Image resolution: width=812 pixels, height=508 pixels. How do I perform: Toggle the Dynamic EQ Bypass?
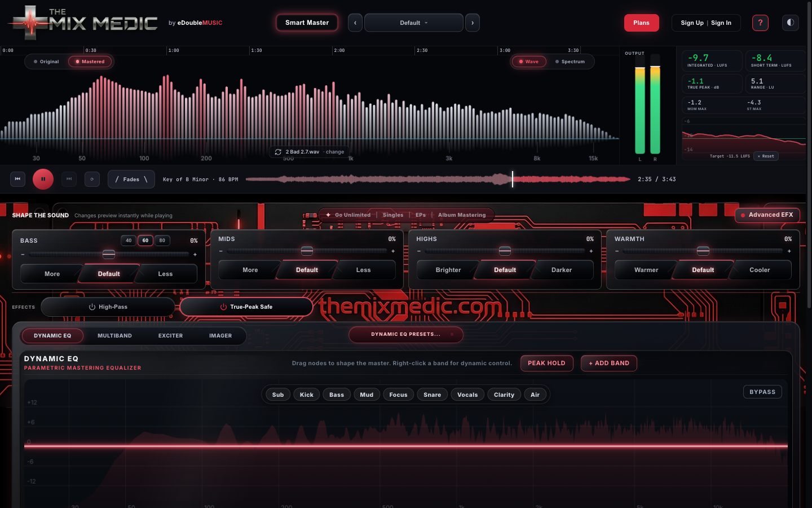pos(762,392)
